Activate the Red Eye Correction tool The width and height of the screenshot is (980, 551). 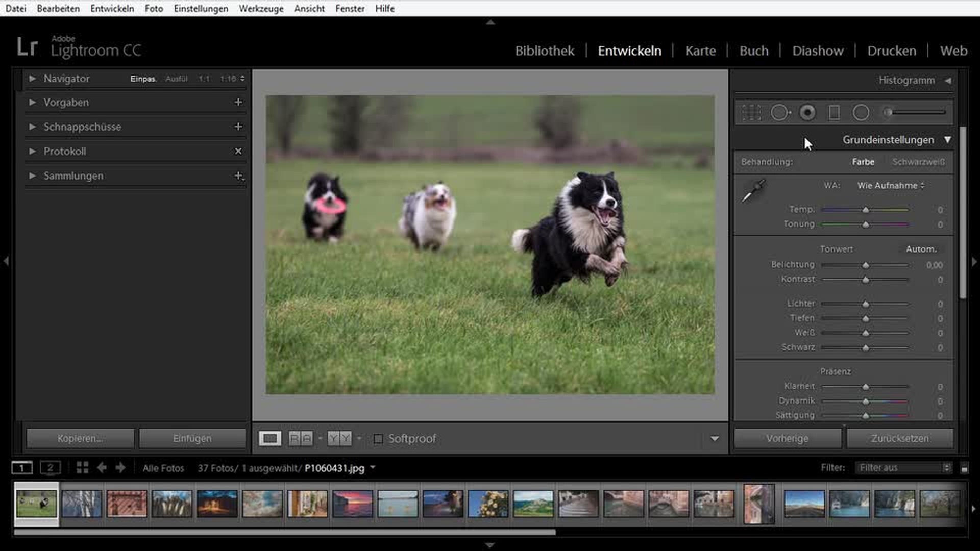click(x=807, y=112)
